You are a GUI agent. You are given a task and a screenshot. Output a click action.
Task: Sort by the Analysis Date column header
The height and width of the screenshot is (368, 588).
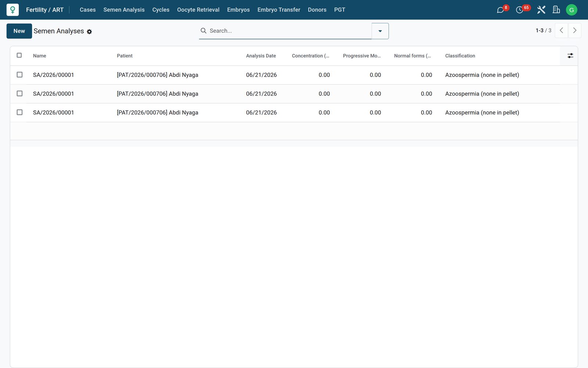point(261,56)
